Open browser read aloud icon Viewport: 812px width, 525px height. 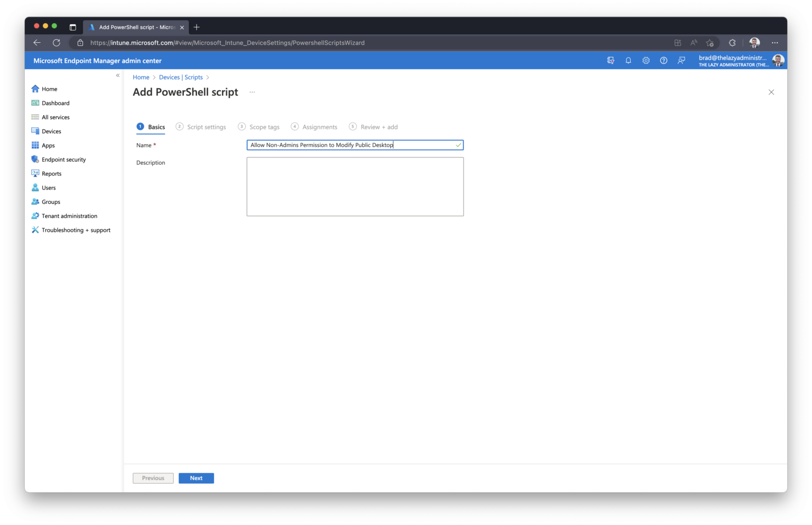(x=694, y=43)
